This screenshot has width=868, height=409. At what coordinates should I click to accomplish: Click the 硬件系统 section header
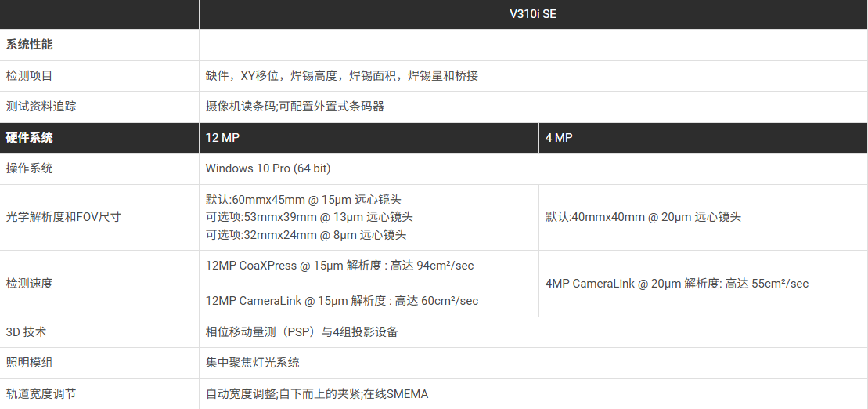point(30,138)
